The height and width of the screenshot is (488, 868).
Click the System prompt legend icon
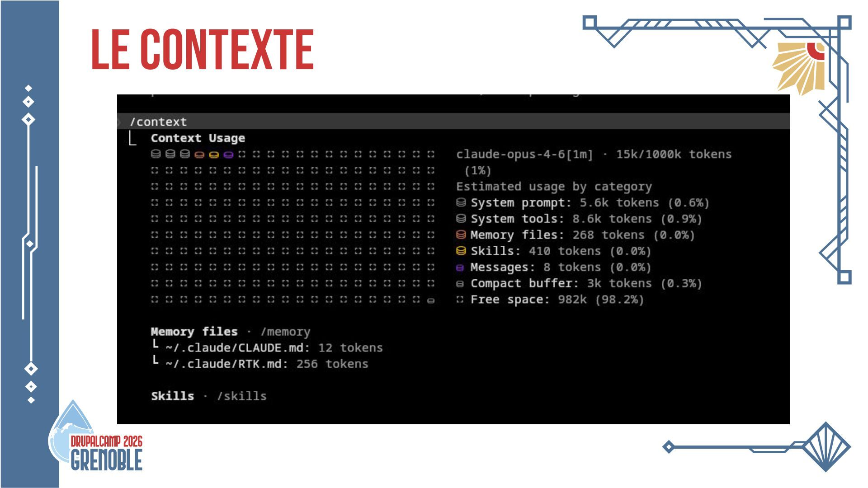coord(461,202)
